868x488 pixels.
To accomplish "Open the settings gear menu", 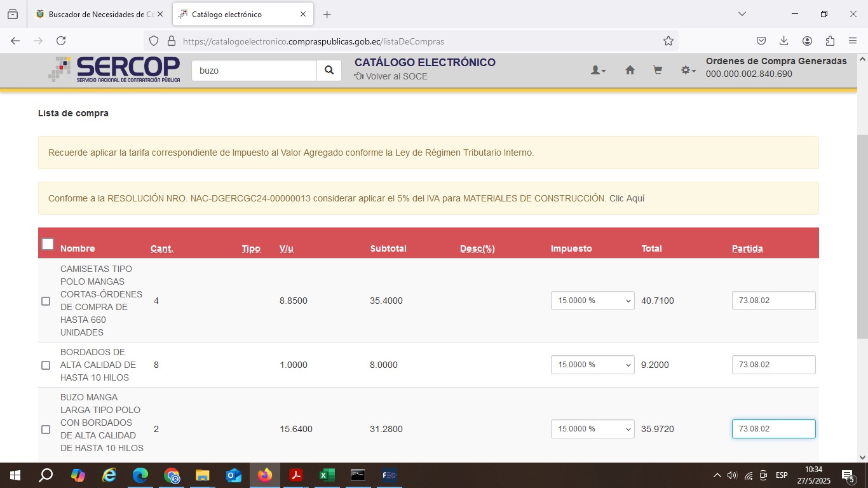I will click(x=688, y=71).
